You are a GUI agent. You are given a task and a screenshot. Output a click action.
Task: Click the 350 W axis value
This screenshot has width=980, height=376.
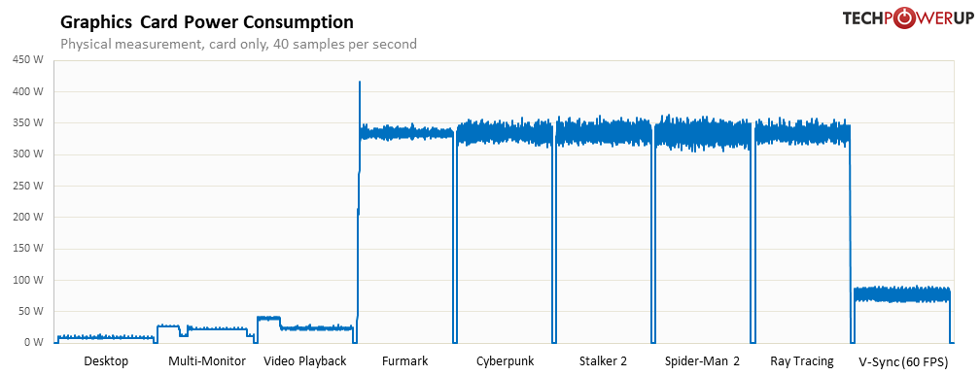[x=27, y=123]
